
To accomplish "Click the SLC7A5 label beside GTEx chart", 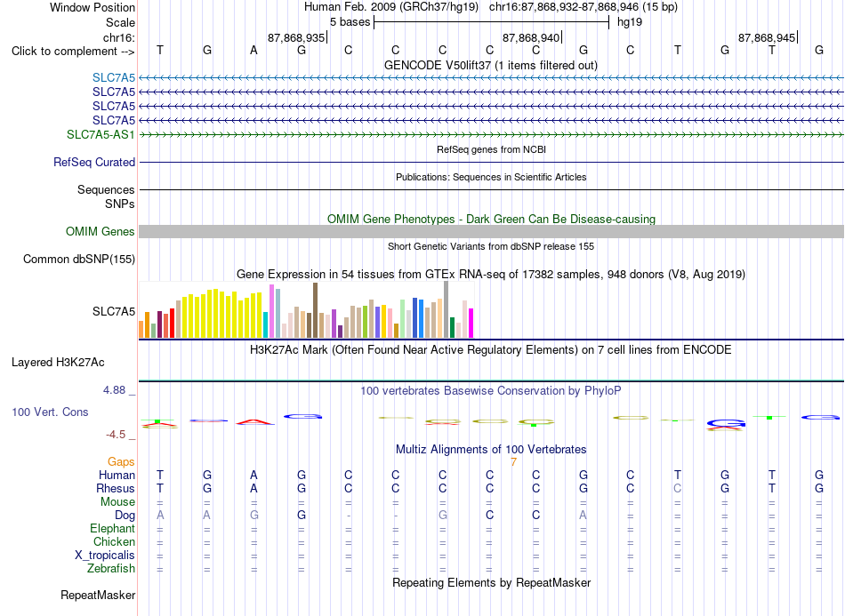I will pos(114,312).
